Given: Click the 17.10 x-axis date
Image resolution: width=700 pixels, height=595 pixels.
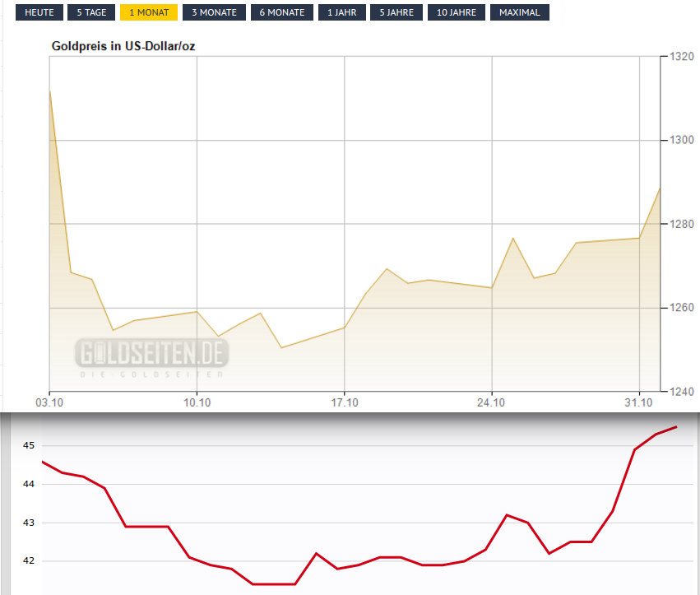Looking at the screenshot, I should (x=344, y=403).
